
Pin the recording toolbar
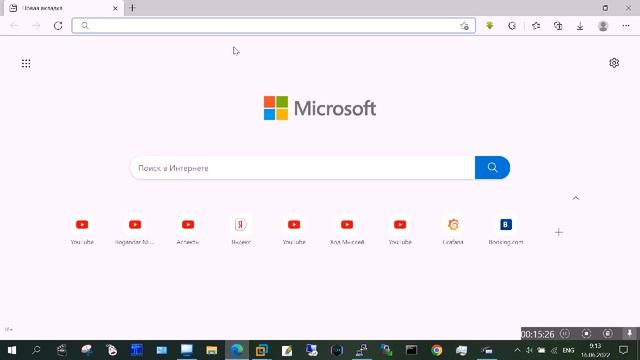click(x=629, y=333)
